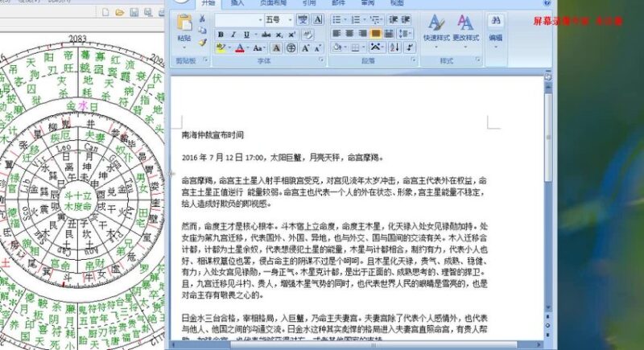Screen dimensions: 644x350
Task: Open the paragraph (段落) dialog launcher
Action: [x=413, y=60]
